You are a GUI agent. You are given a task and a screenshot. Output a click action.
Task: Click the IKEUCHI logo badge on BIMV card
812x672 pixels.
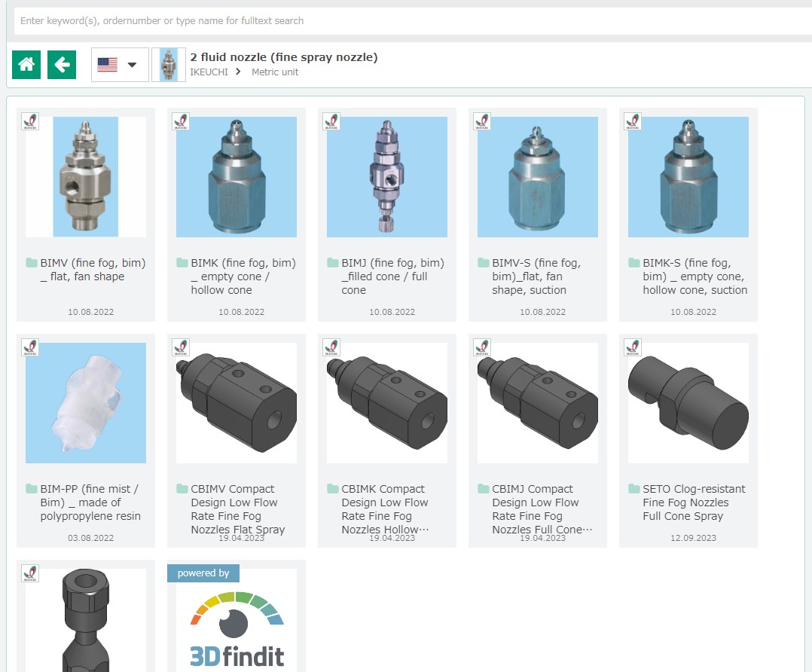30,122
